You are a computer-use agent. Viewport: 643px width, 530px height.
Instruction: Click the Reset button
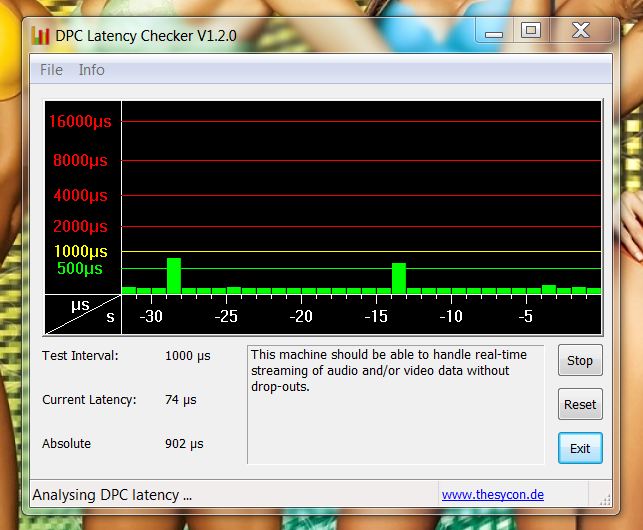(x=580, y=404)
